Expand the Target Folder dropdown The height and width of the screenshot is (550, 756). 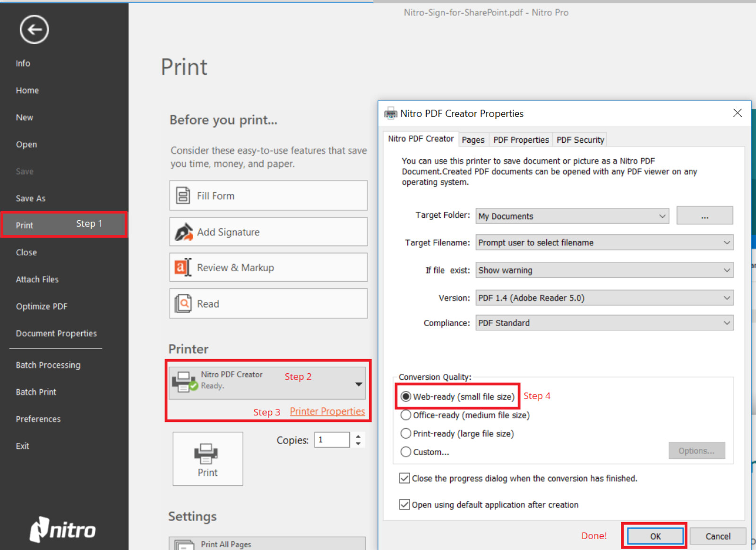click(x=662, y=216)
